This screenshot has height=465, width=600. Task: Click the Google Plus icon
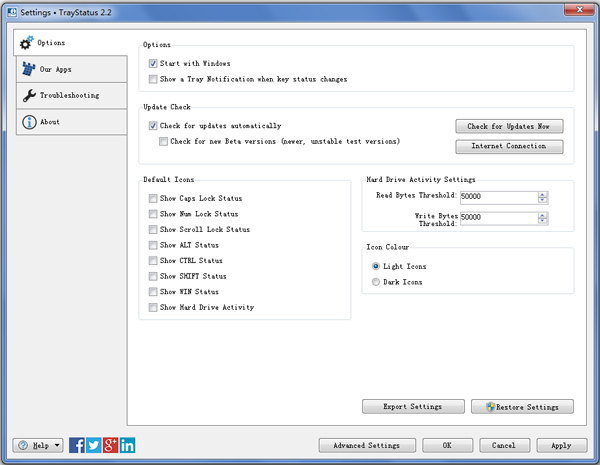pyautogui.click(x=111, y=445)
